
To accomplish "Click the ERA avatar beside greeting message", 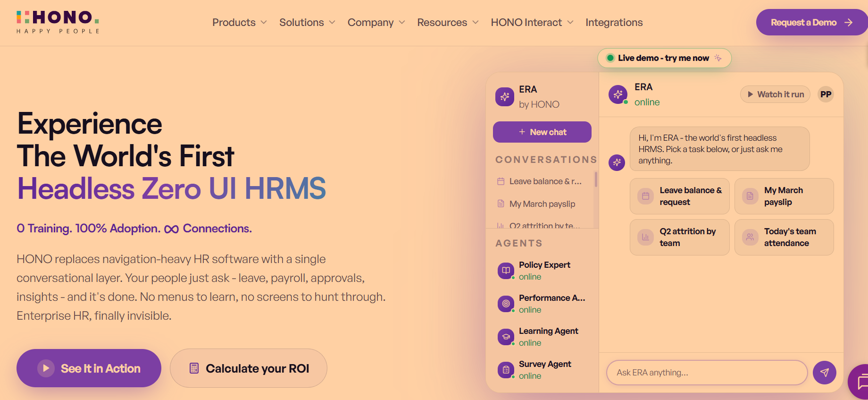I will pyautogui.click(x=617, y=162).
